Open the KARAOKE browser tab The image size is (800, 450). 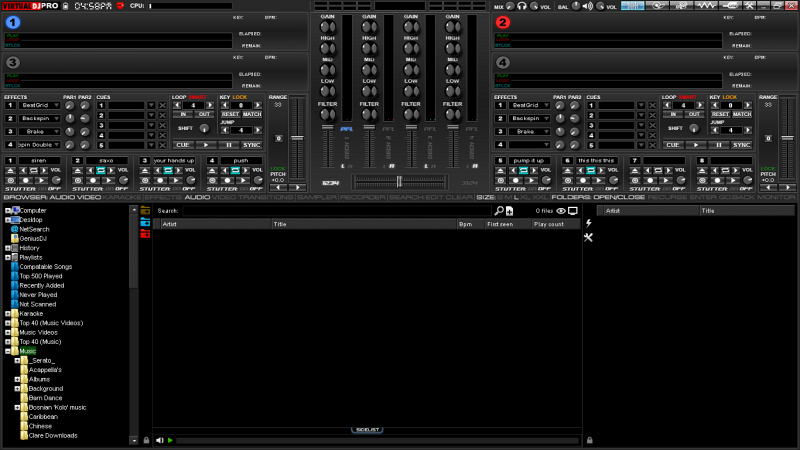[x=121, y=197]
